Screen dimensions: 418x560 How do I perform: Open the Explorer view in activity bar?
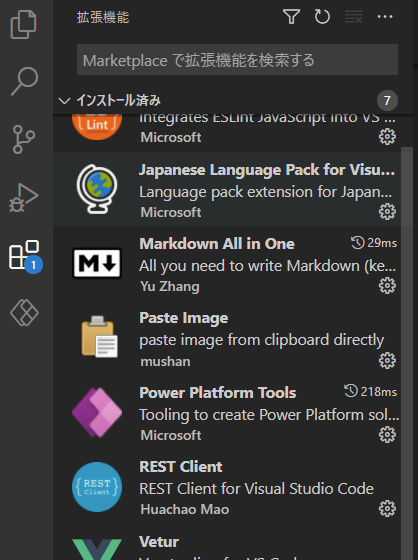coord(24,24)
